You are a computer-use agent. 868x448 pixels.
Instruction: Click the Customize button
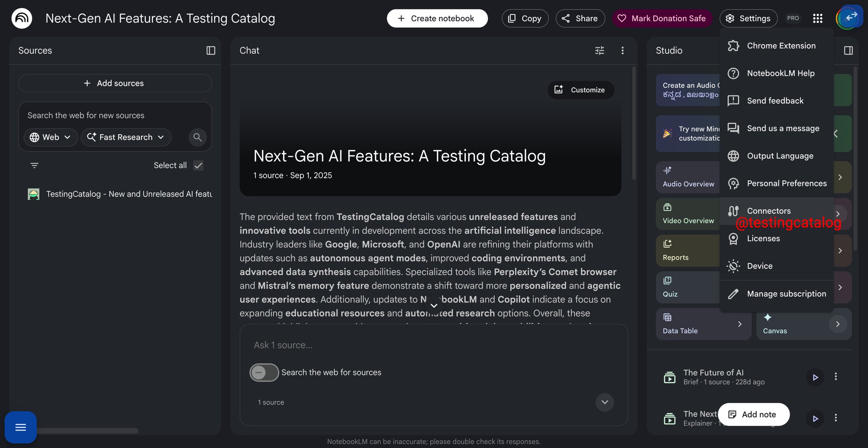[x=581, y=90]
